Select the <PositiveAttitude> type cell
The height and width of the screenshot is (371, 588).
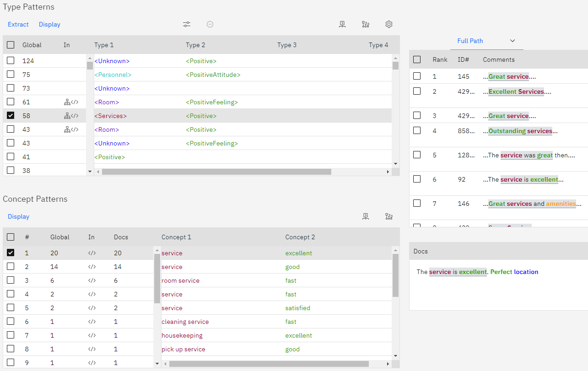[x=213, y=75]
